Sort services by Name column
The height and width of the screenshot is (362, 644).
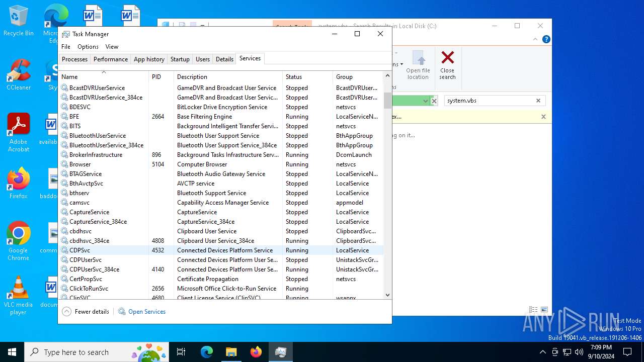104,77
